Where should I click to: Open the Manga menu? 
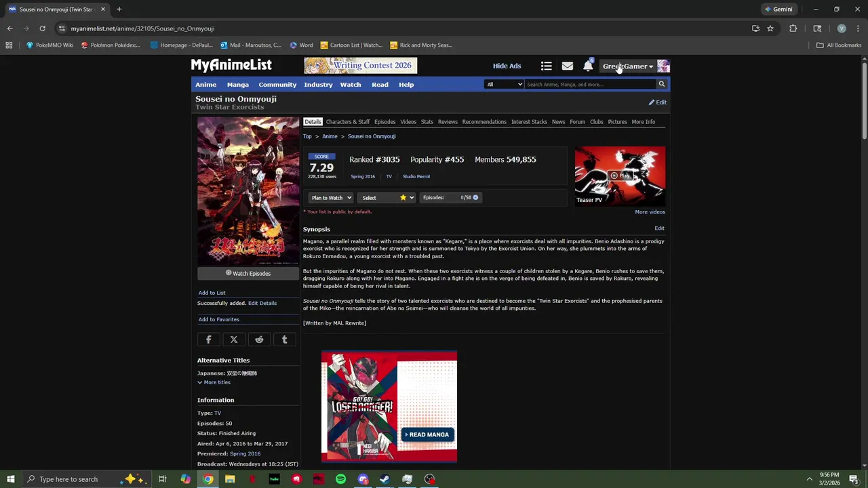238,85
